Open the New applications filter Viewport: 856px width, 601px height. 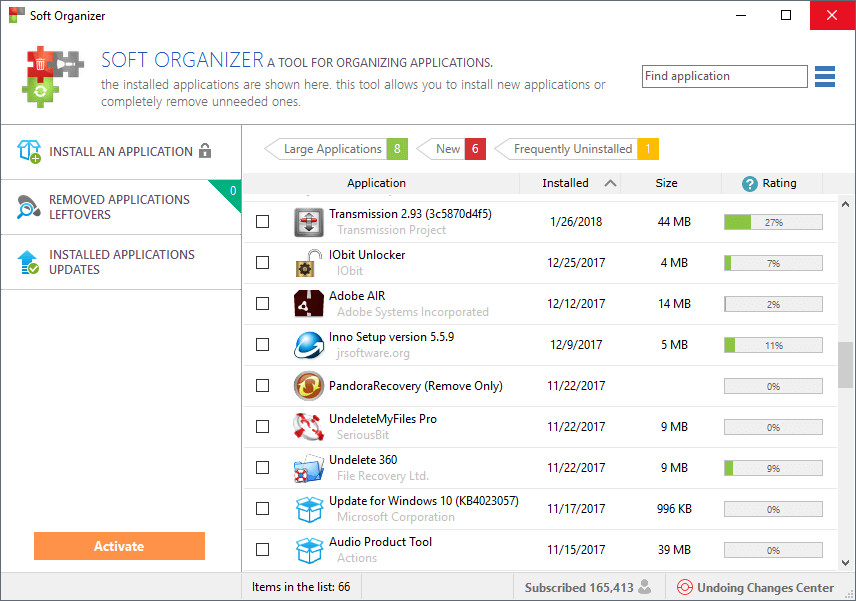click(x=449, y=147)
